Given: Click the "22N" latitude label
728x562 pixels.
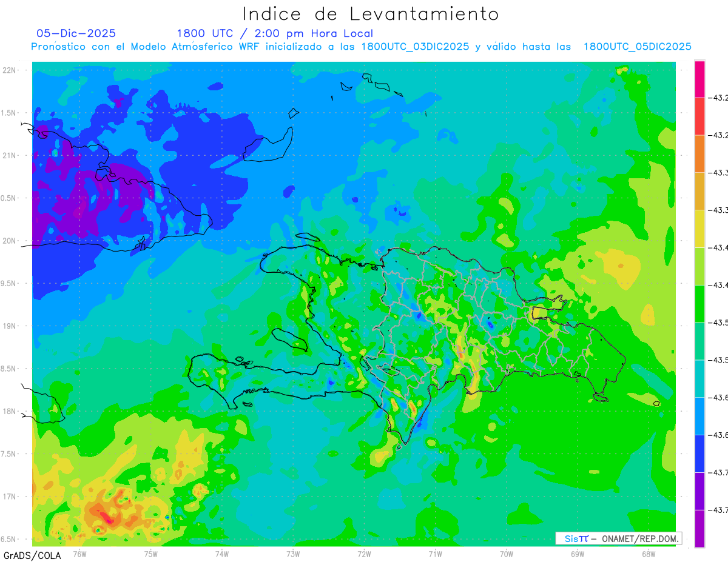Looking at the screenshot, I should pyautogui.click(x=8, y=70).
